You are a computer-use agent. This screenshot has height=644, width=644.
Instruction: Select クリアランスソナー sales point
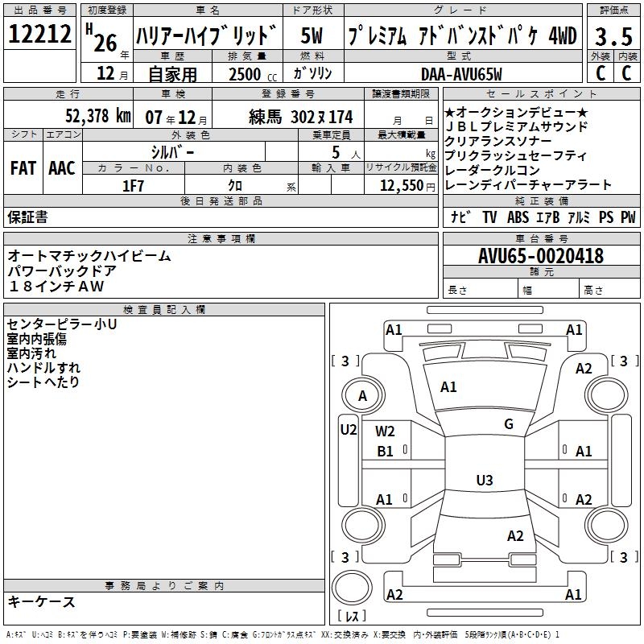498,141
